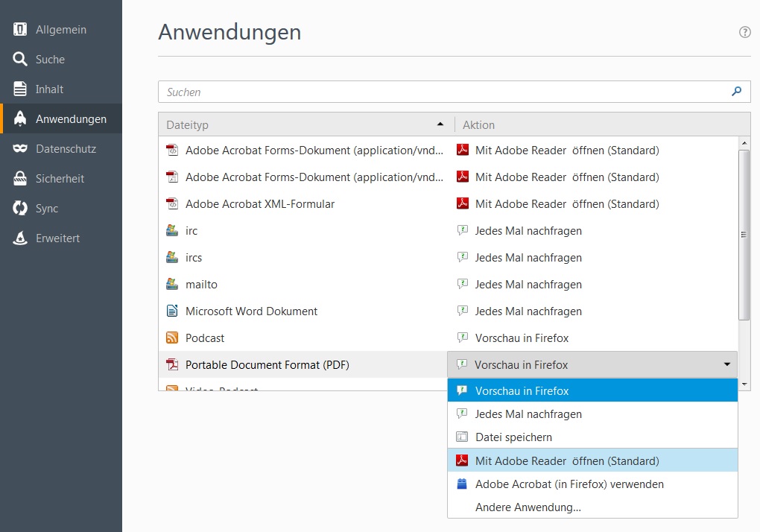Screen dimensions: 760x532
Task: Click Adobe Reader icon in dropdown list
Action: pos(462,460)
